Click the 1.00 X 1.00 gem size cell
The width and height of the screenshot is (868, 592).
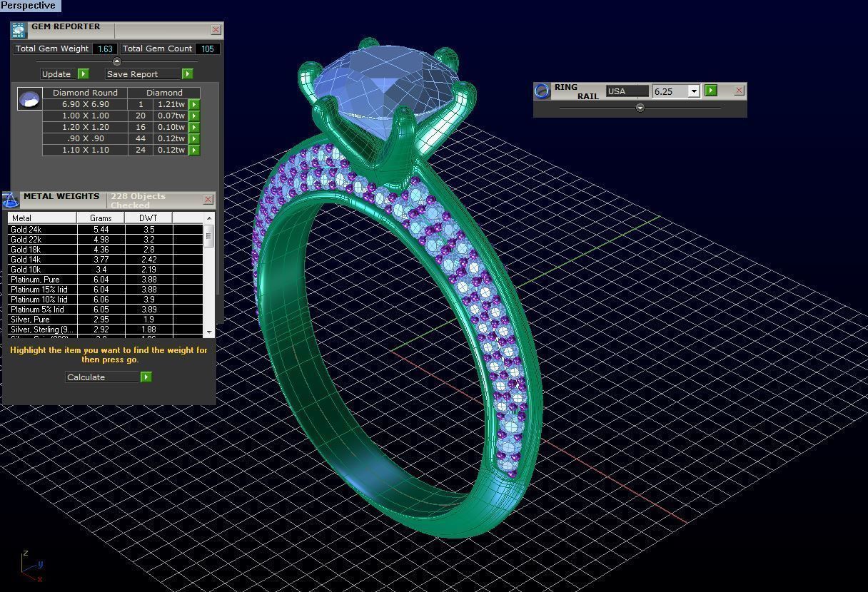[x=85, y=116]
